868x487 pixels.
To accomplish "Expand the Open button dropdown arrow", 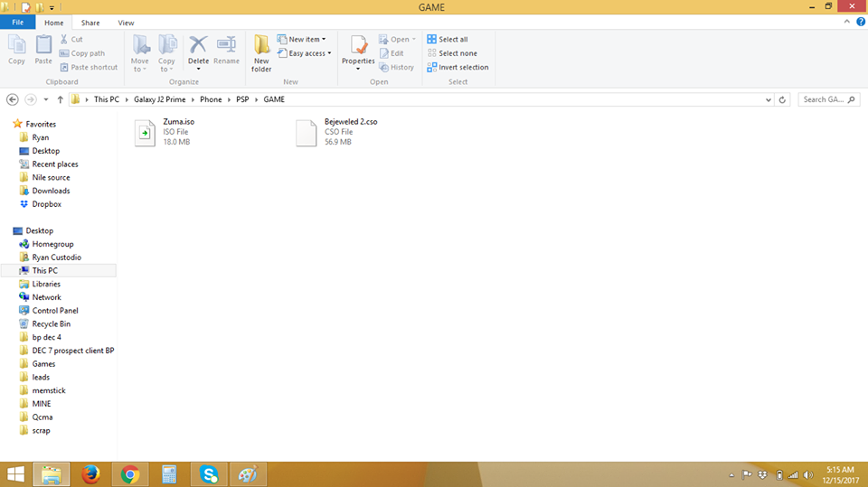I will (x=413, y=39).
